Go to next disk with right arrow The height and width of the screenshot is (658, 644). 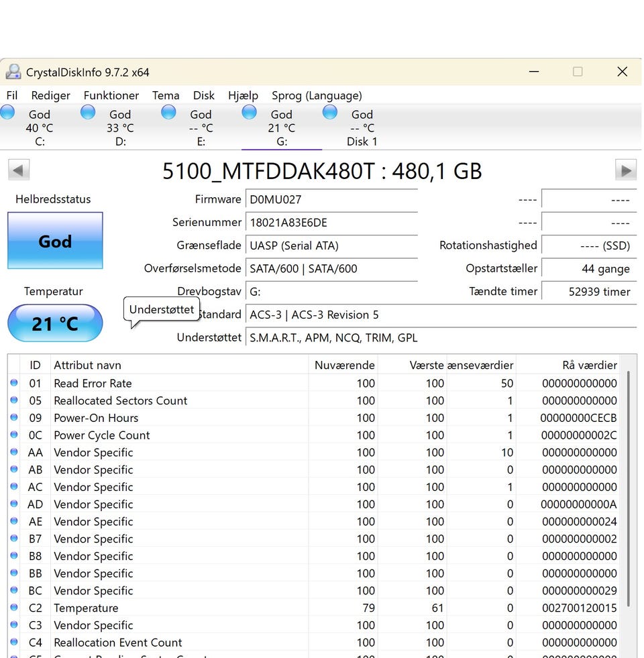[x=625, y=170]
